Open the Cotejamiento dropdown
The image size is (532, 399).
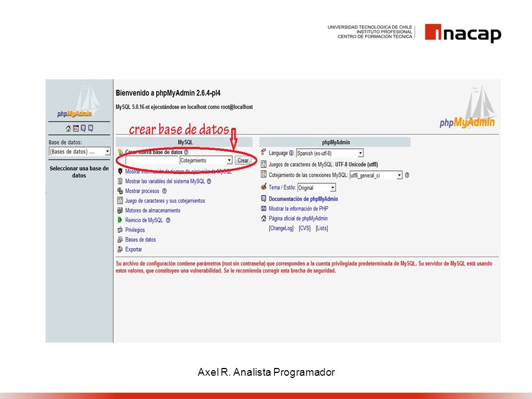(206, 160)
